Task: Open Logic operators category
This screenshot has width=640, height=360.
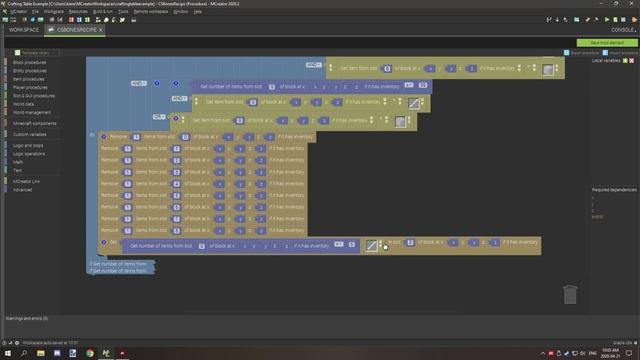Action: pos(29,154)
